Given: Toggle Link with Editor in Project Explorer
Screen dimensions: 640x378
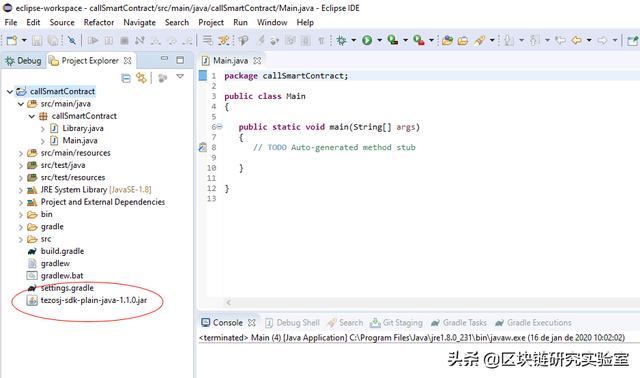Looking at the screenshot, I should pos(141,78).
